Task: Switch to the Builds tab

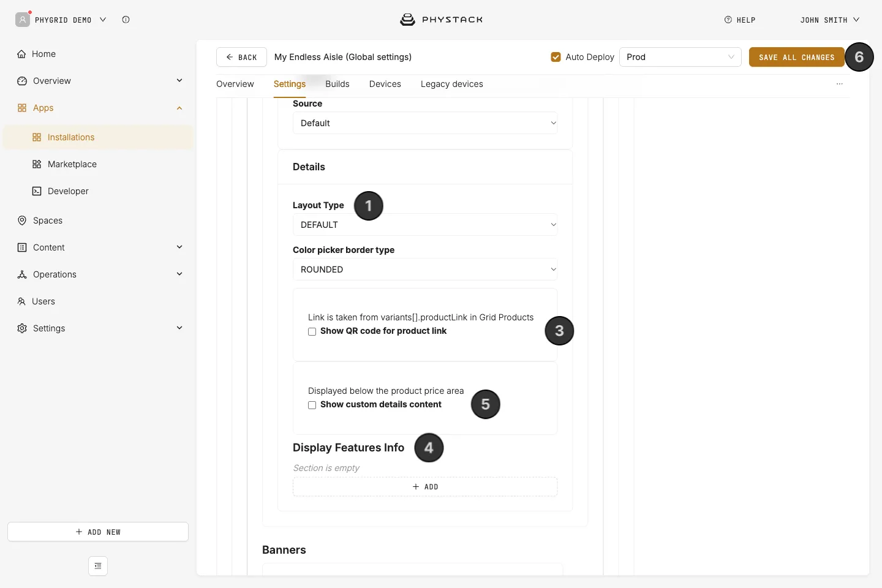Action: click(337, 84)
